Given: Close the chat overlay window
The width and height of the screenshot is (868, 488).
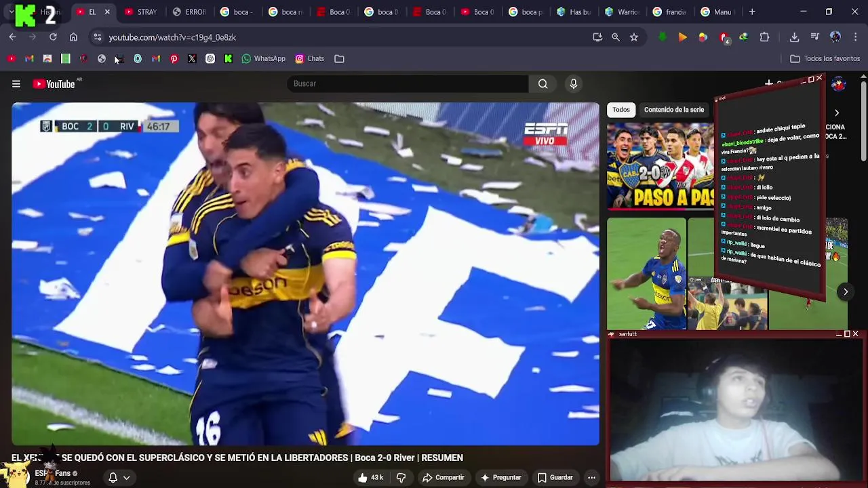Looking at the screenshot, I should [x=819, y=79].
